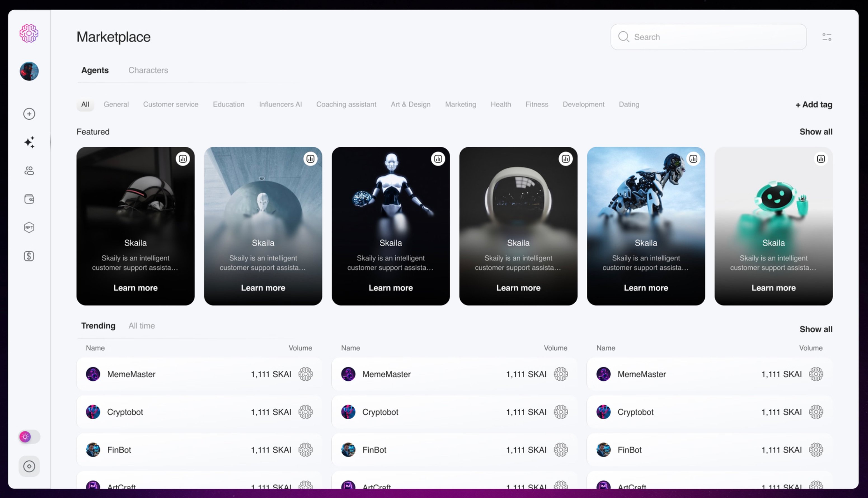Click Cryptobot avatar in the left trending column
The height and width of the screenshot is (498, 868).
click(93, 412)
